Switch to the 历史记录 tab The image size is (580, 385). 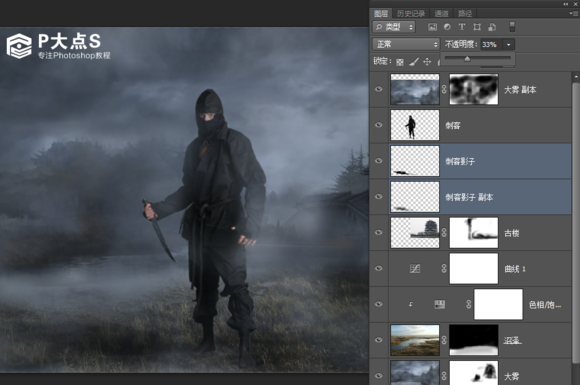click(x=411, y=14)
